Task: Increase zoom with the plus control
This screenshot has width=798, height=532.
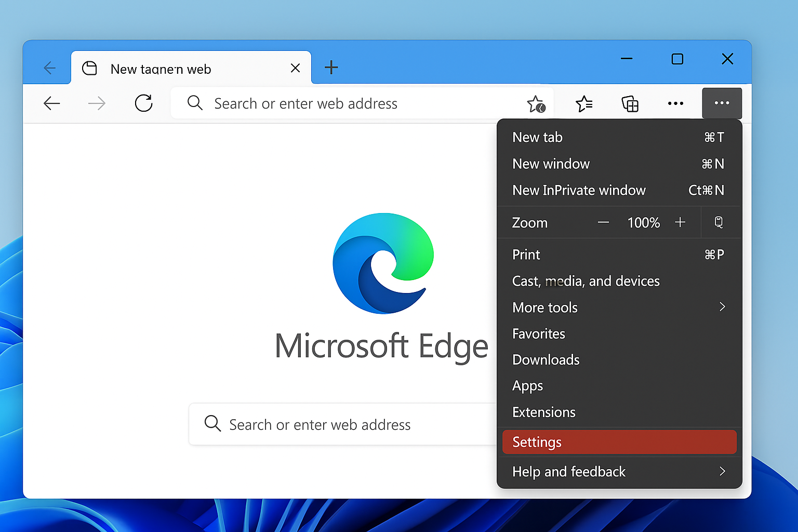Action: point(680,222)
